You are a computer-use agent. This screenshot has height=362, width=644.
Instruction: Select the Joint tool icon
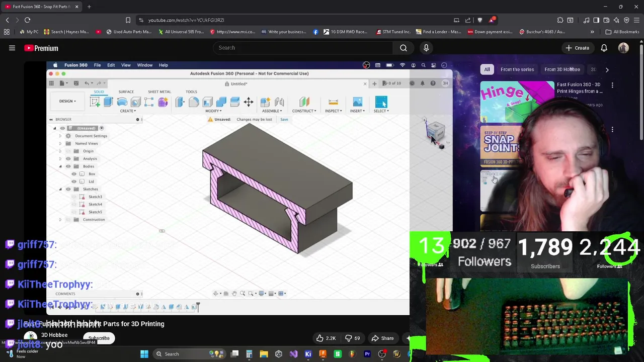click(x=279, y=102)
